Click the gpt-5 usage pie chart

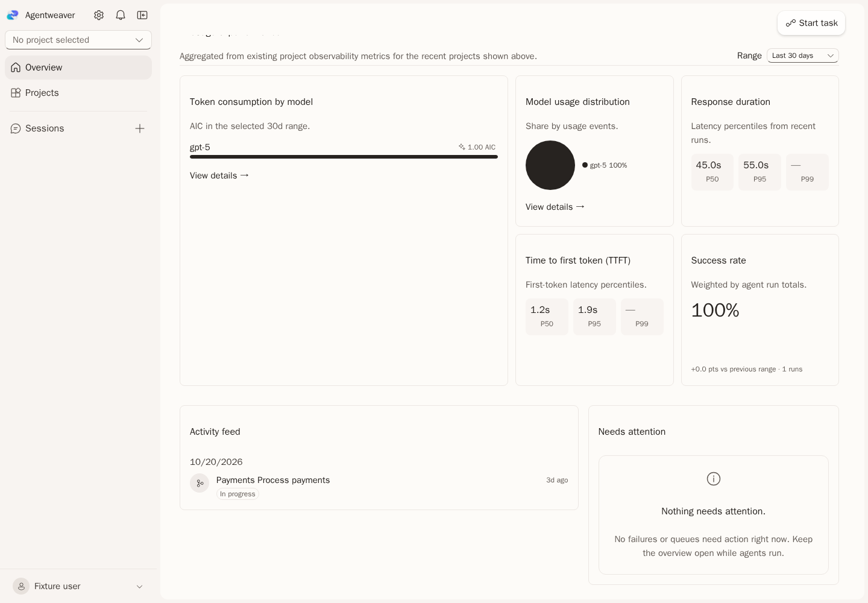550,165
